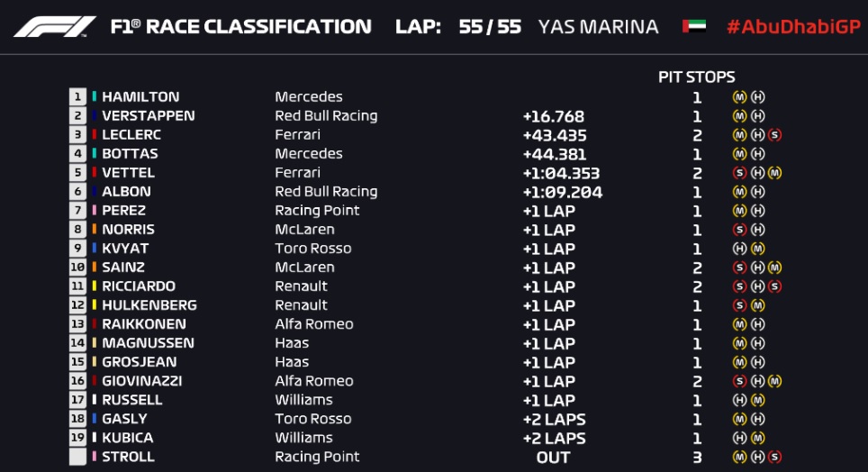
Task: Click the hard tyre icon in Hamilton's row
Action: [x=758, y=97]
